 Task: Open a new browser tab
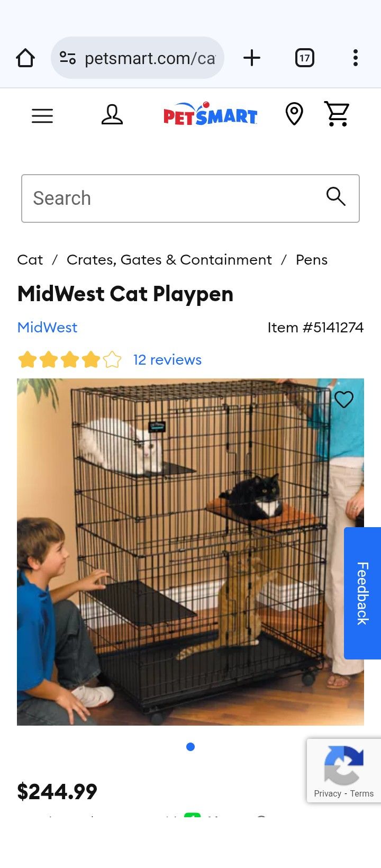(x=252, y=58)
